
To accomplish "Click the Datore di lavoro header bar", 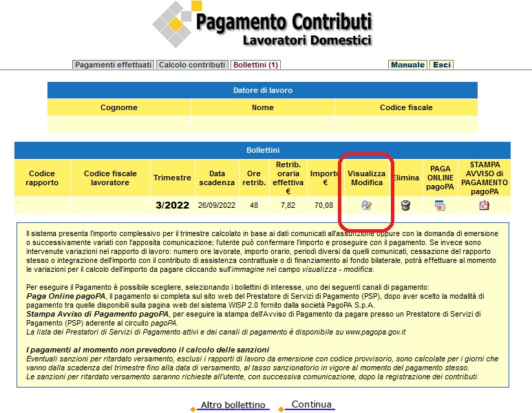I will tap(262, 90).
